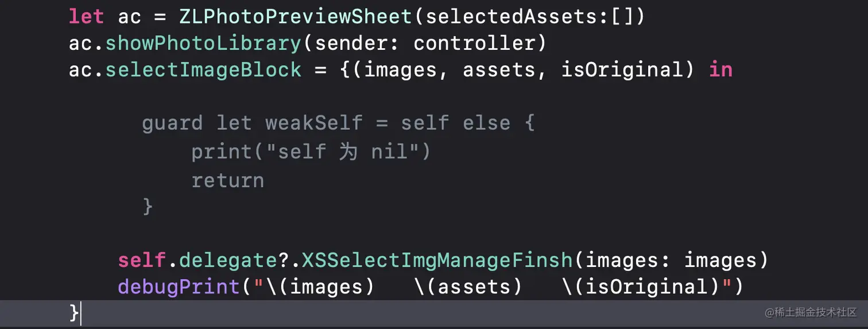The image size is (868, 329).
Task: Click the guard block closing brace
Action: [148, 206]
